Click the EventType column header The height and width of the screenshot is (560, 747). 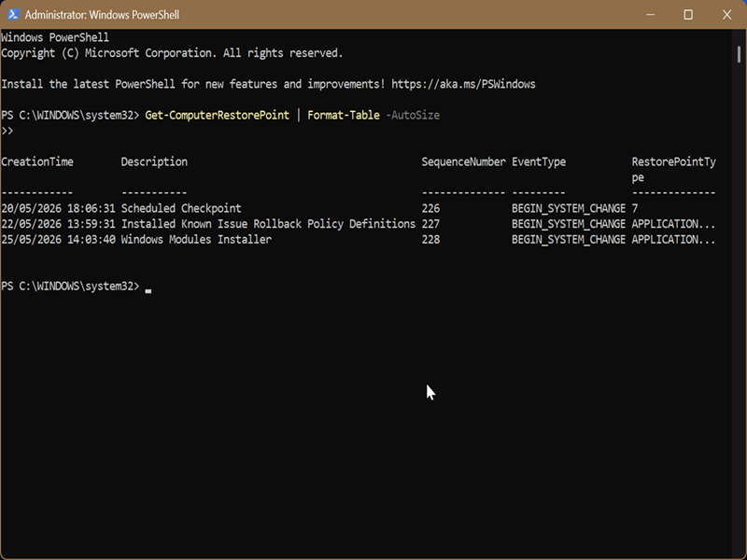[x=539, y=161]
